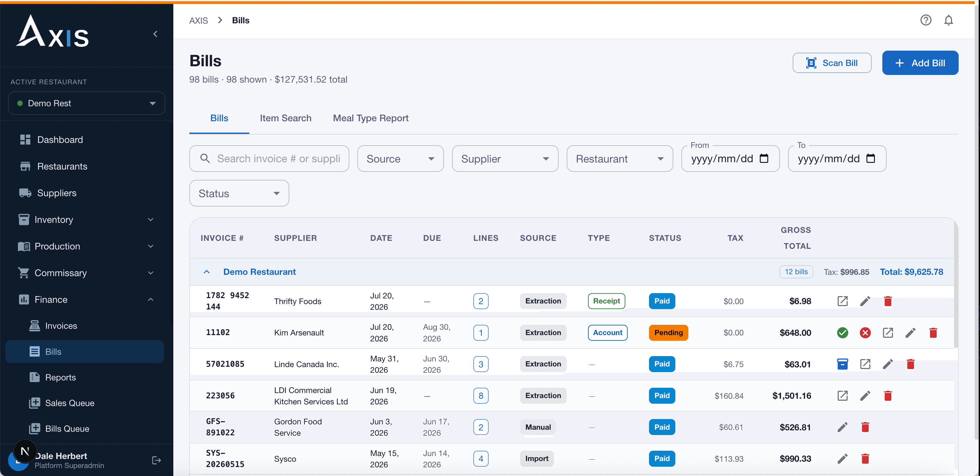Open Bills under Finance in sidebar
The height and width of the screenshot is (476, 980).
pos(84,352)
